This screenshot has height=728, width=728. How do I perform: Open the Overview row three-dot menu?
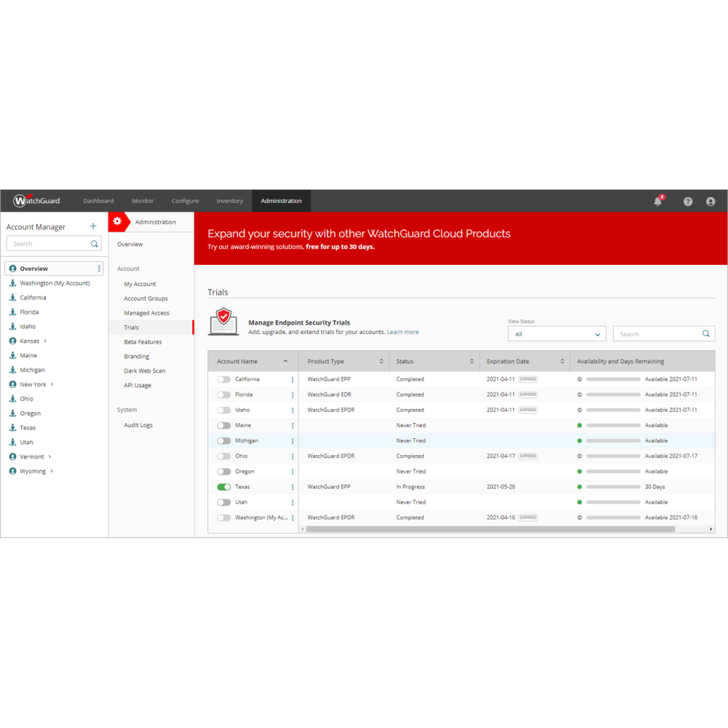tap(99, 269)
